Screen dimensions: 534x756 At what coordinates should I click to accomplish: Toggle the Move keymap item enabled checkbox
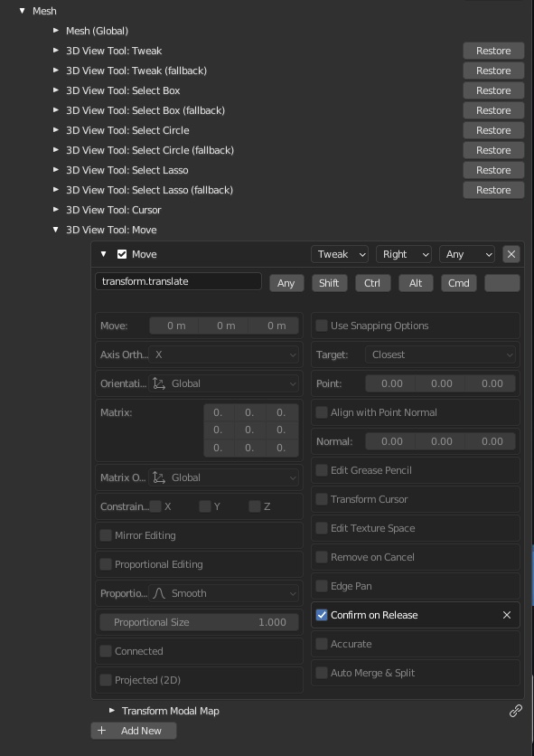coord(122,254)
